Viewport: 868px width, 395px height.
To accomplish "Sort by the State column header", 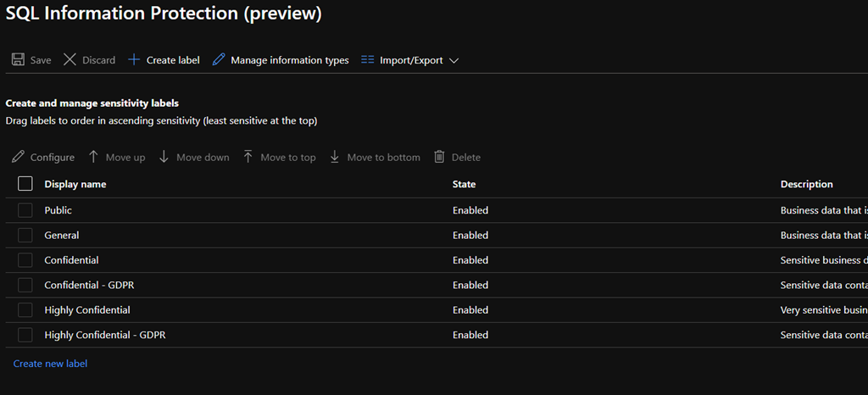I will coord(464,184).
